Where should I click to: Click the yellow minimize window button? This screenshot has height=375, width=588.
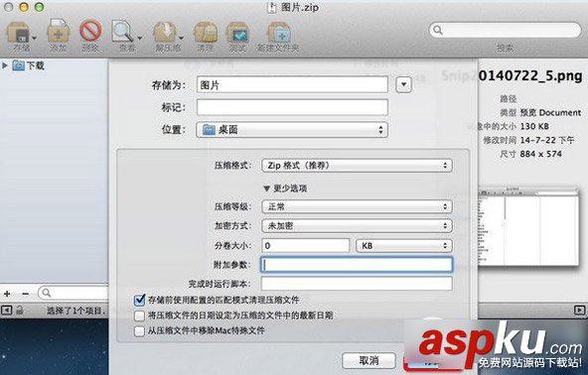coord(24,7)
